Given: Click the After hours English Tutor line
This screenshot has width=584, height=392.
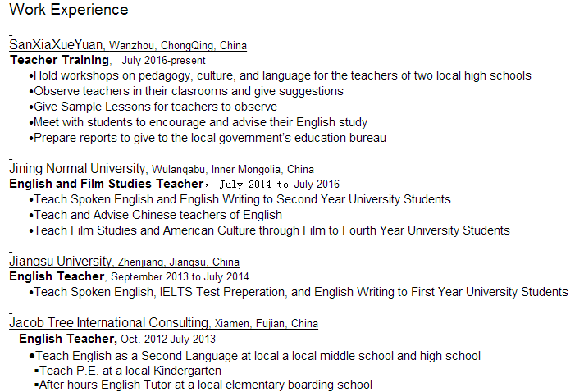Looking at the screenshot, I should pos(205,385).
